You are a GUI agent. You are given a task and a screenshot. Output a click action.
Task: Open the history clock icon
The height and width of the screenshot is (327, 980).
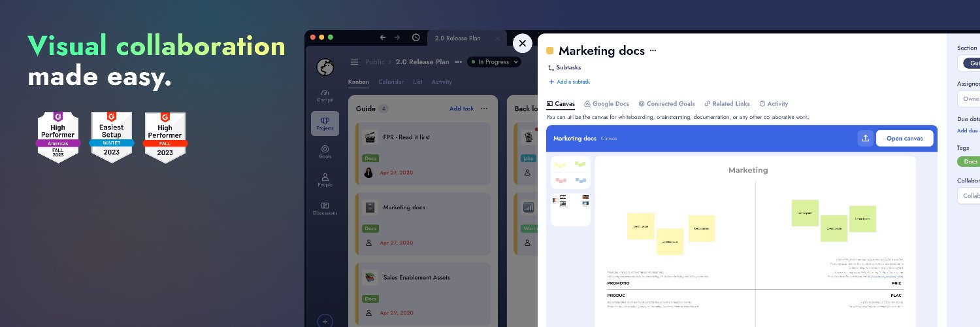pos(416,38)
